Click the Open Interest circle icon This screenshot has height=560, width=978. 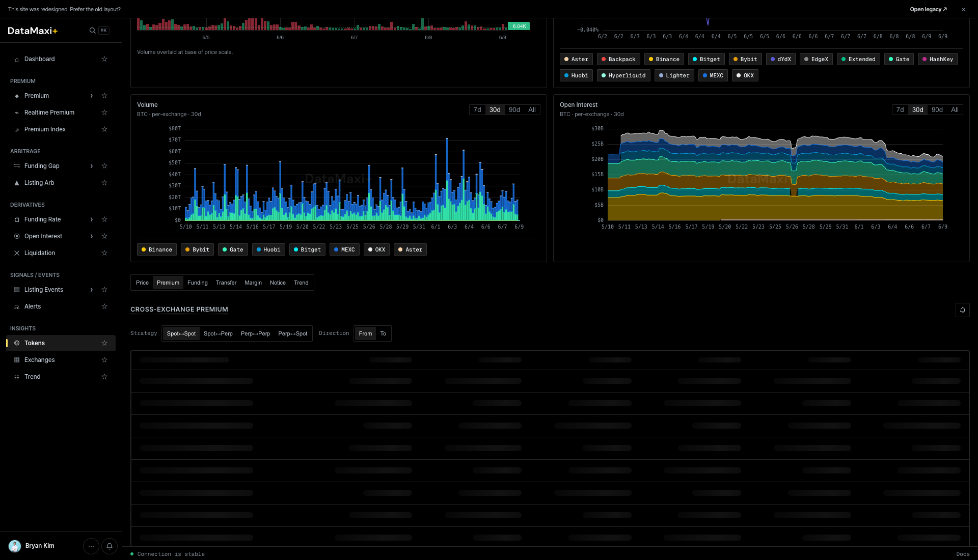pyautogui.click(x=17, y=236)
